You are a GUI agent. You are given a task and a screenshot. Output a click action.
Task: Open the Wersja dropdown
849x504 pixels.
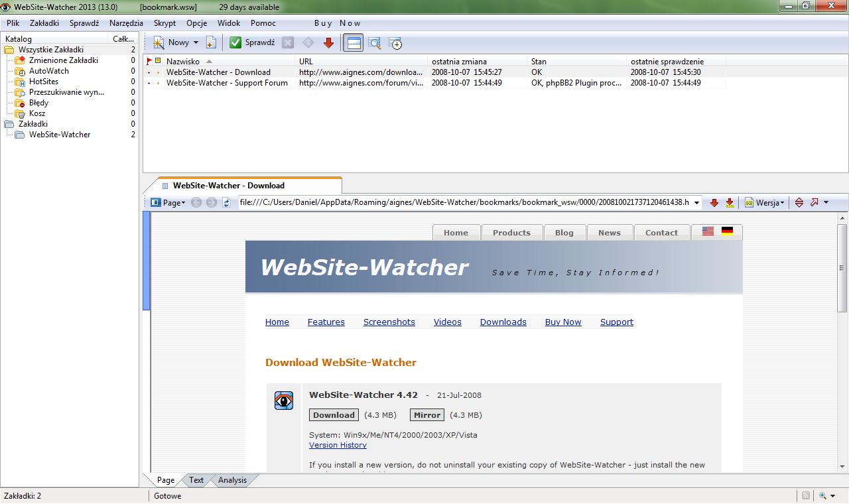pos(765,203)
